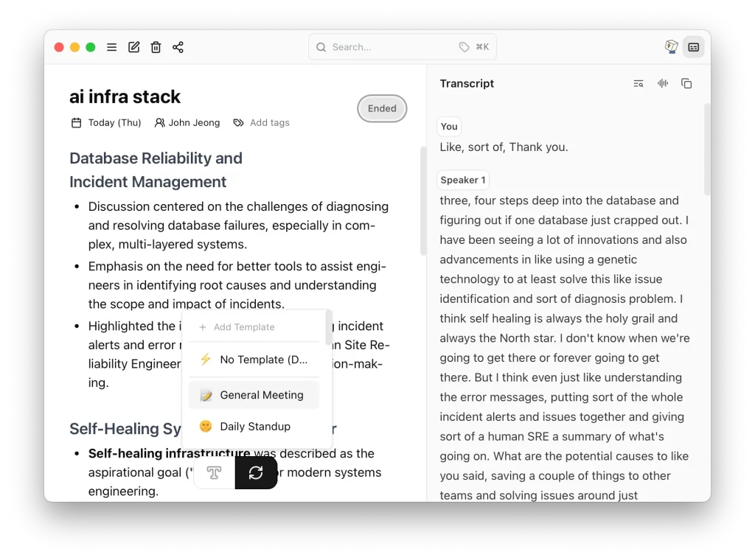Copy the transcript using the copy icon
This screenshot has width=755, height=560.
[x=686, y=83]
